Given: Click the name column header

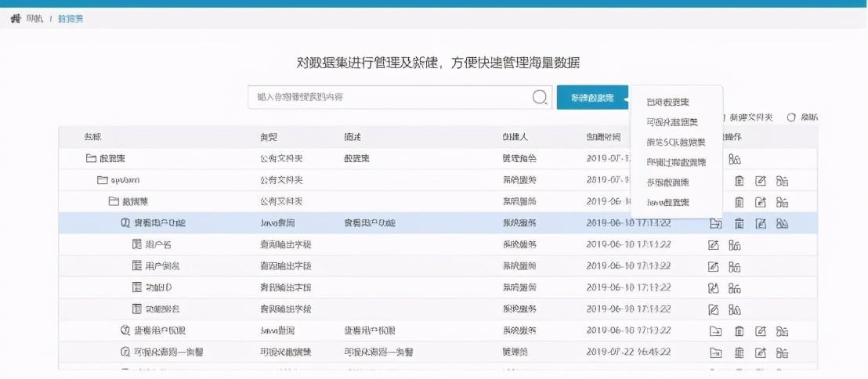Looking at the screenshot, I should point(93,137).
